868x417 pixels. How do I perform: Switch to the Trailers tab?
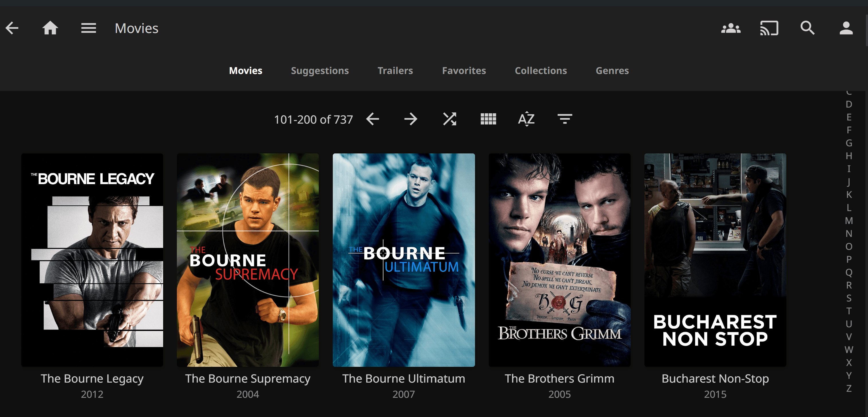[395, 71]
